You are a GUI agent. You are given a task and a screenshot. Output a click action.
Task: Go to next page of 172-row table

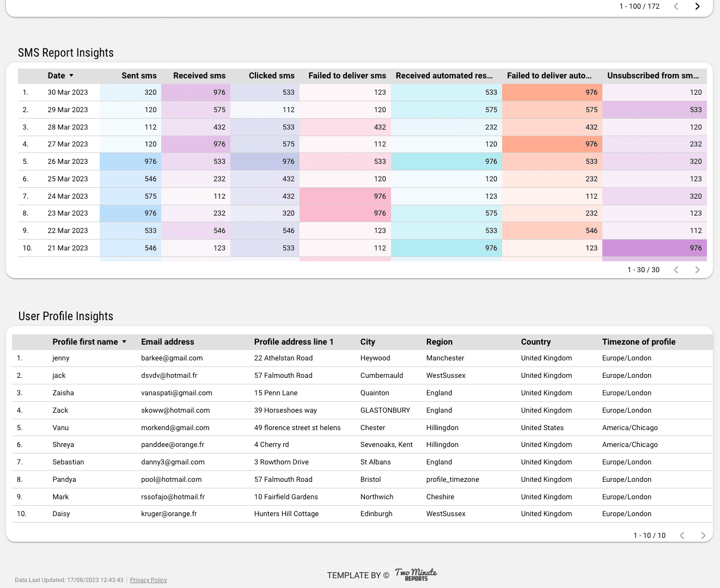(x=697, y=7)
